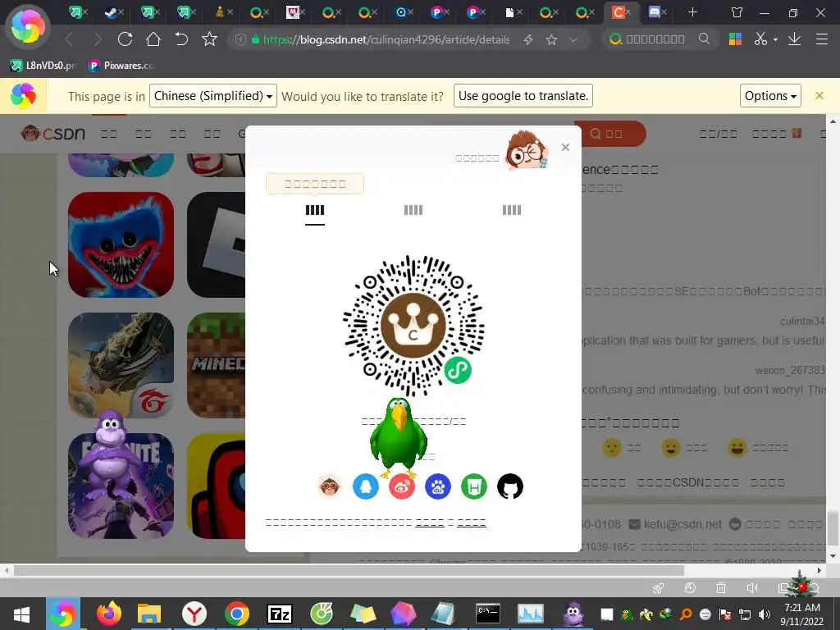
Task: Open the Chinese (Simplified) language dropdown
Action: tap(213, 96)
